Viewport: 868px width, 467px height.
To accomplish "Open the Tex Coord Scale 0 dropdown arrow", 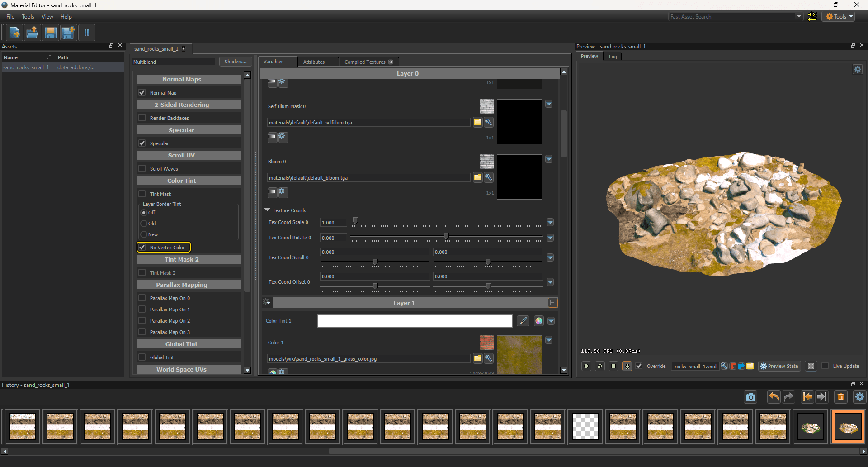I will tap(550, 222).
